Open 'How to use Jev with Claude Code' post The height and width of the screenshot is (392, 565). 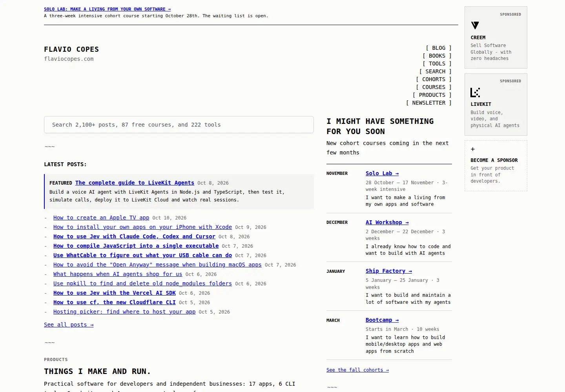click(134, 236)
